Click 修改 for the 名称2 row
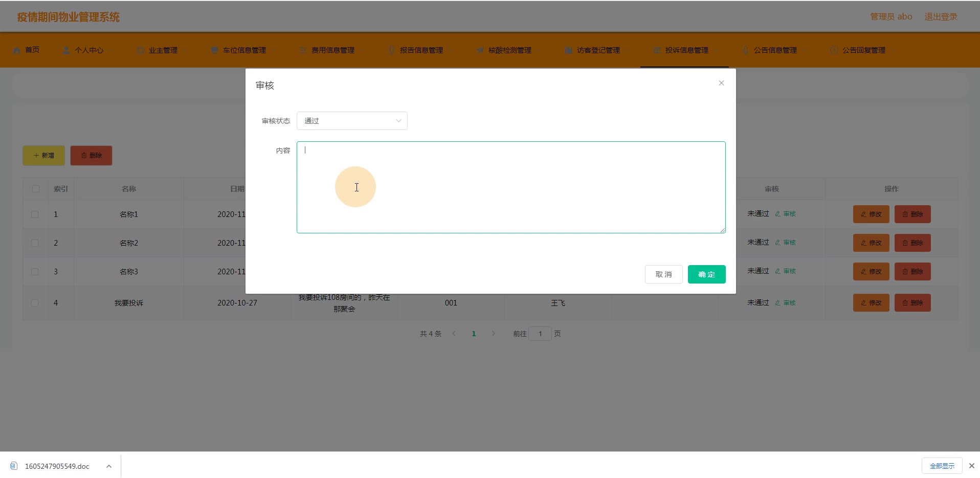 (x=871, y=243)
